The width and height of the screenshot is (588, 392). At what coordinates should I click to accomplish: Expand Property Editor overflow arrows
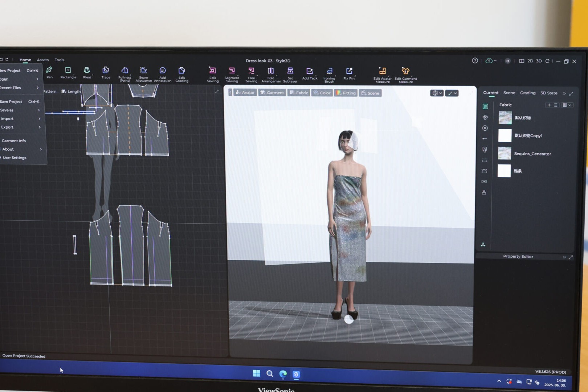pos(564,257)
